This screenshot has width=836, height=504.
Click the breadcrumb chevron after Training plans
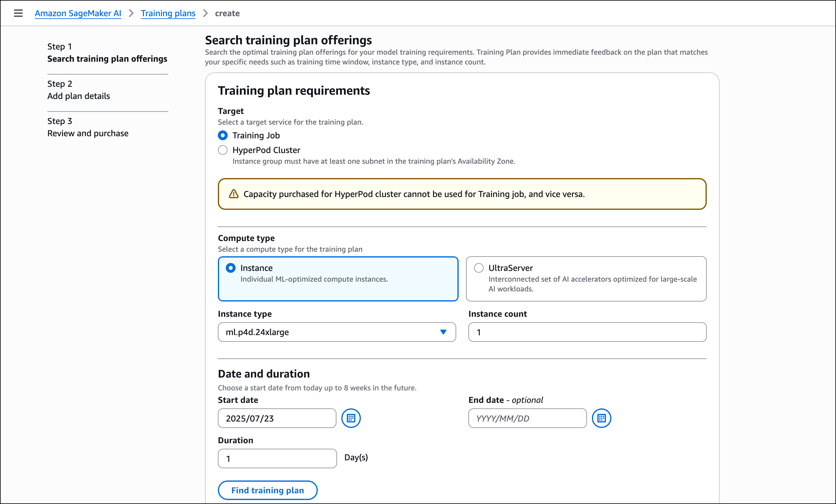pyautogui.click(x=205, y=13)
